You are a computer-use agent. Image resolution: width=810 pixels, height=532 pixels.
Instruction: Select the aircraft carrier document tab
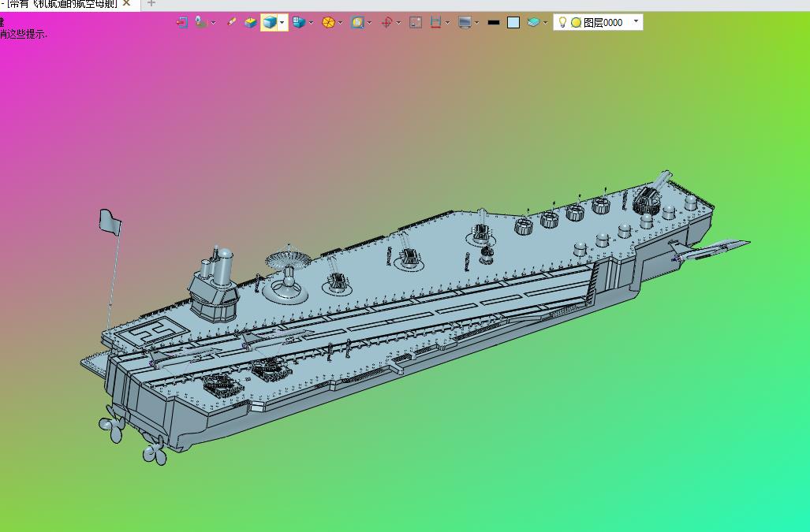coord(62,4)
